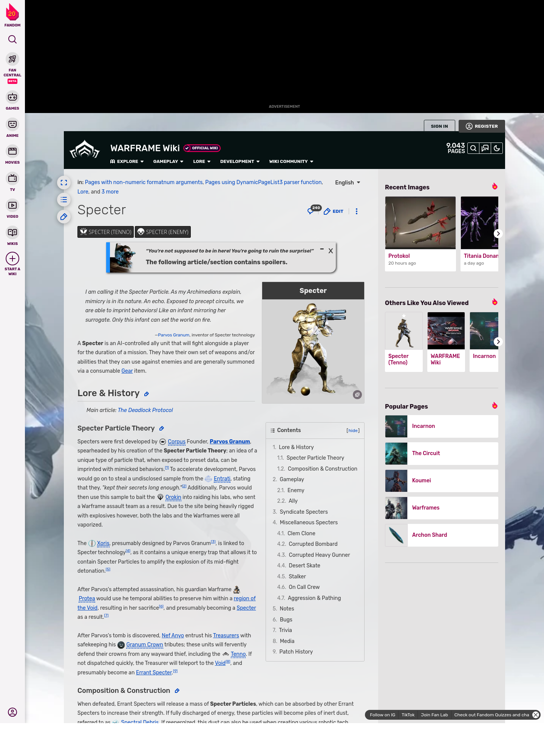Open the Specter (Tenno) recommended card
Viewport: 544px width, 756px height.
tap(404, 342)
